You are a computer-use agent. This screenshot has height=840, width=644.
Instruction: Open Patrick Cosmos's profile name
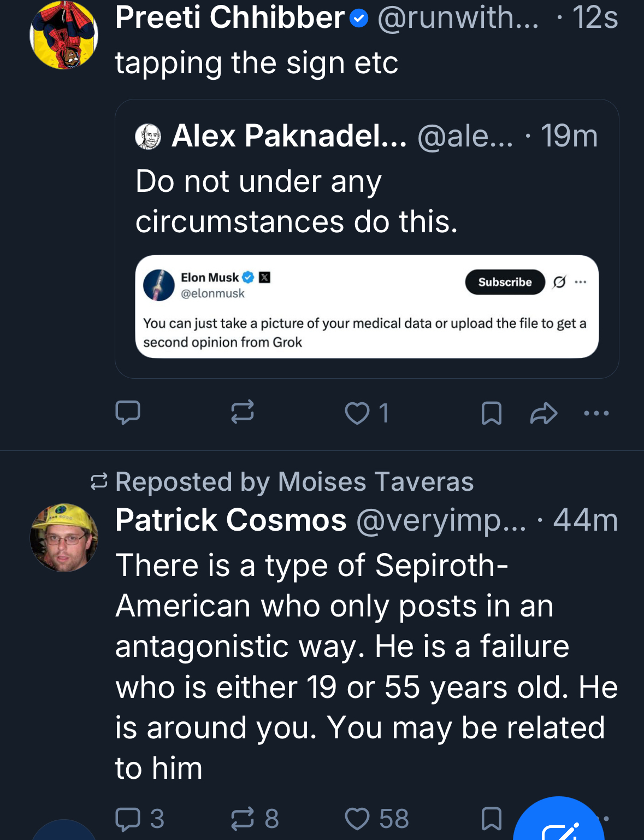231,520
